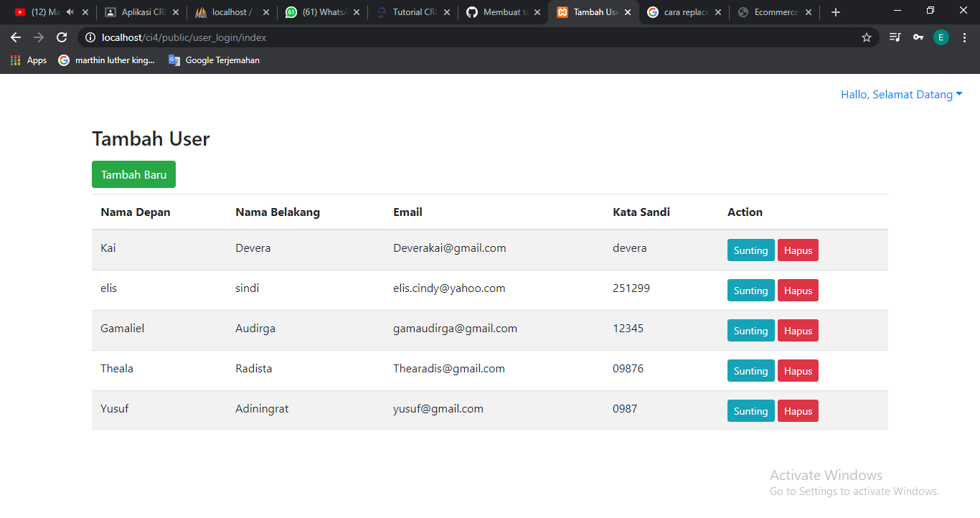
Task: Close the Tambah User tab
Action: click(x=628, y=12)
